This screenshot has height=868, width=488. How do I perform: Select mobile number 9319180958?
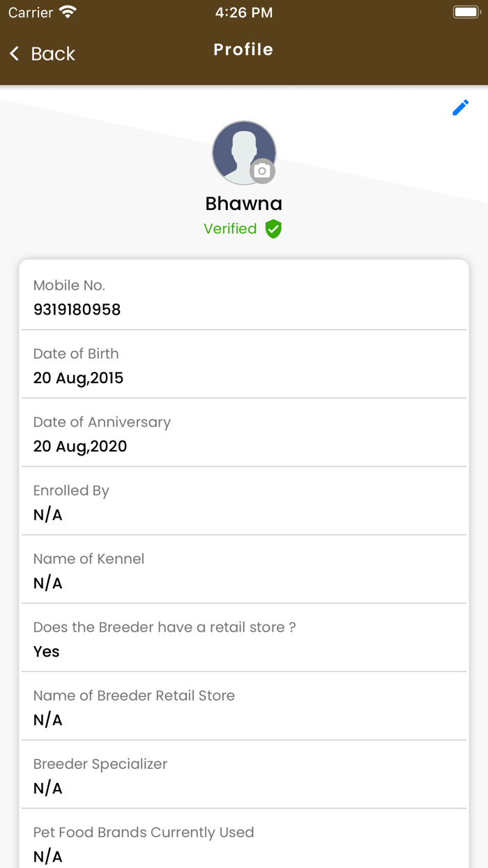pyautogui.click(x=77, y=309)
